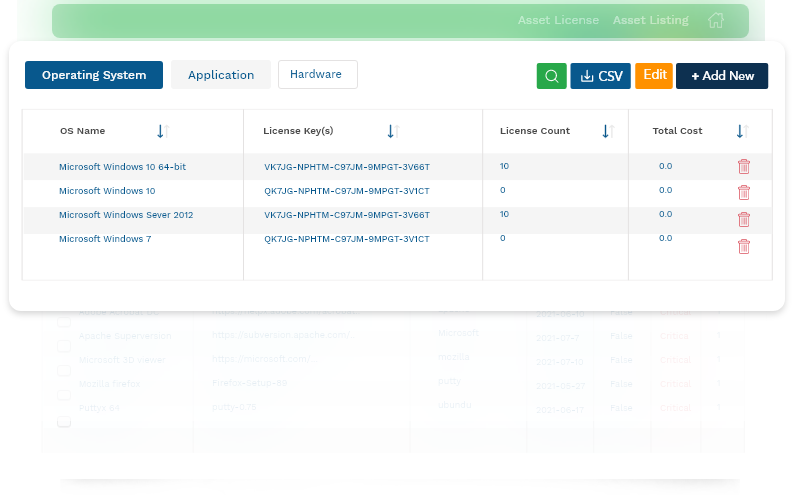This screenshot has height=495, width=794.
Task: Click the 'Microsoft Windows 10' OS name
Action: click(x=107, y=191)
